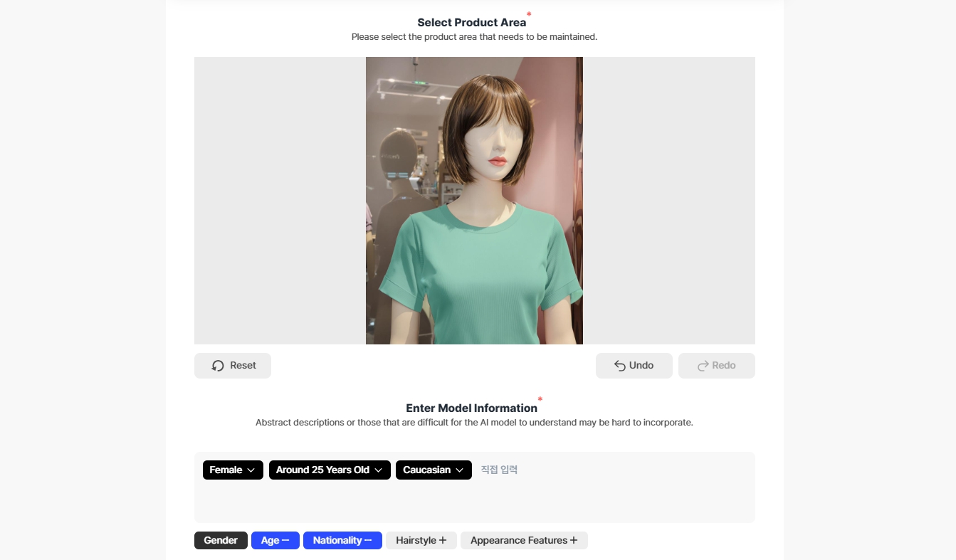Click the undo arrow icon
Screen dimensions: 956x560
tap(619, 365)
